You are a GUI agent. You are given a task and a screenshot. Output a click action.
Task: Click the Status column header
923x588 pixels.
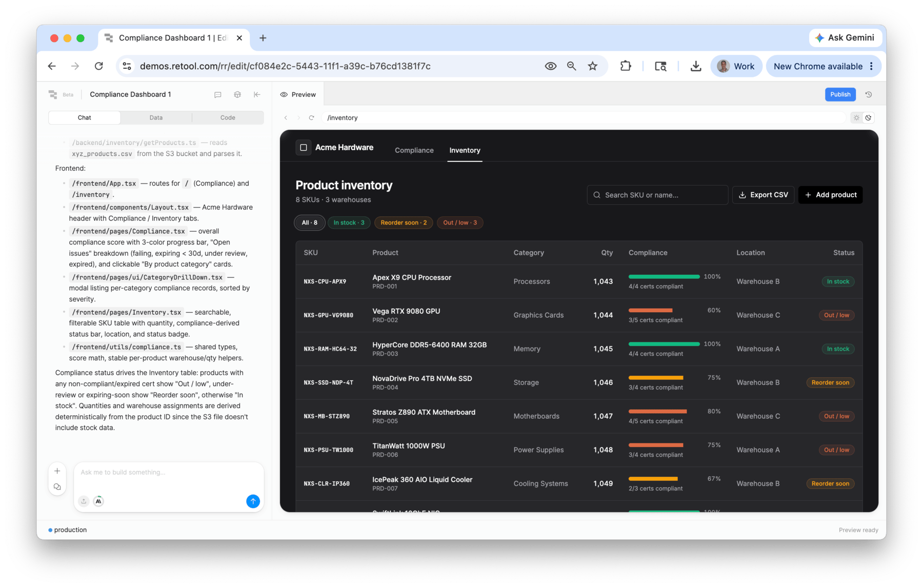[844, 253]
